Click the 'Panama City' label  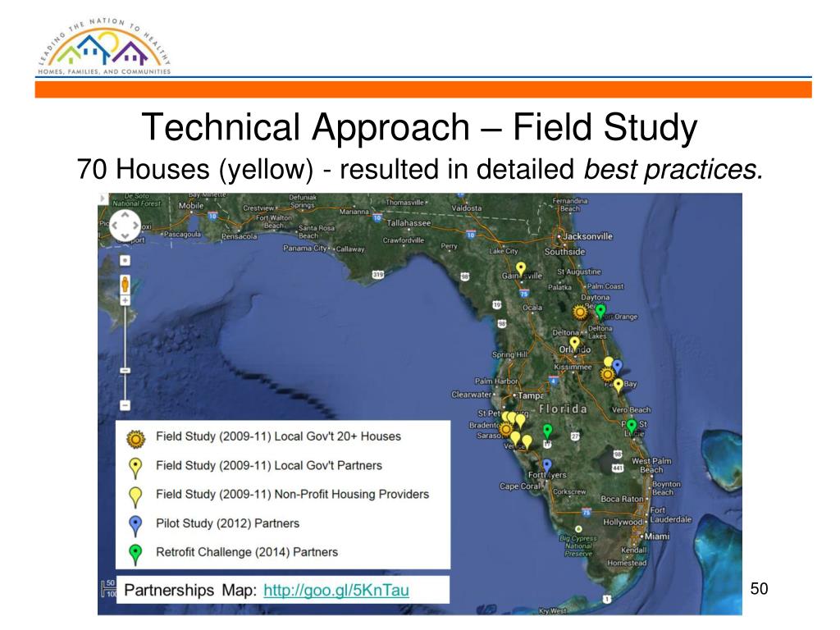(x=305, y=248)
